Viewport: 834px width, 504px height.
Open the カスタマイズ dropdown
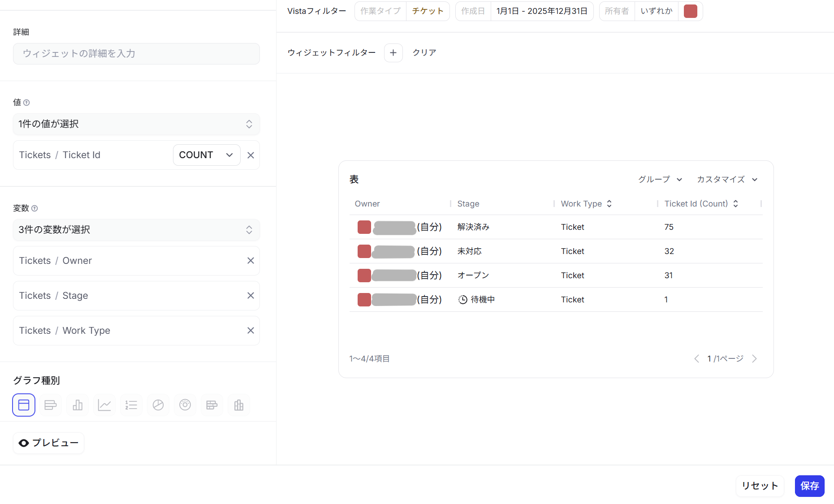coord(727,179)
